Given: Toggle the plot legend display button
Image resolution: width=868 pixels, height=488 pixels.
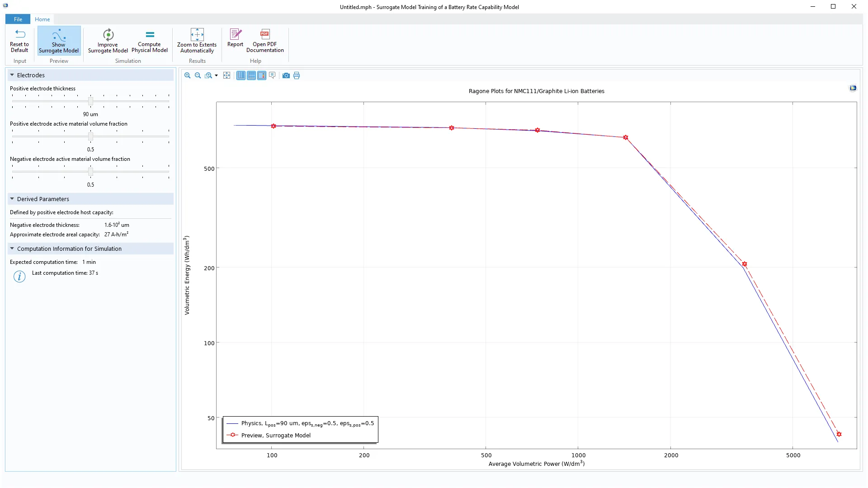Looking at the screenshot, I should 262,75.
